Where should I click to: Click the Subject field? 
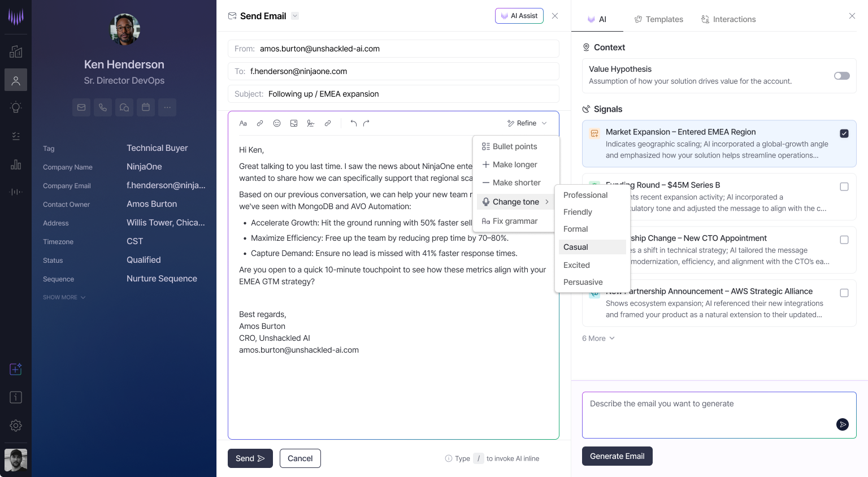click(x=393, y=94)
